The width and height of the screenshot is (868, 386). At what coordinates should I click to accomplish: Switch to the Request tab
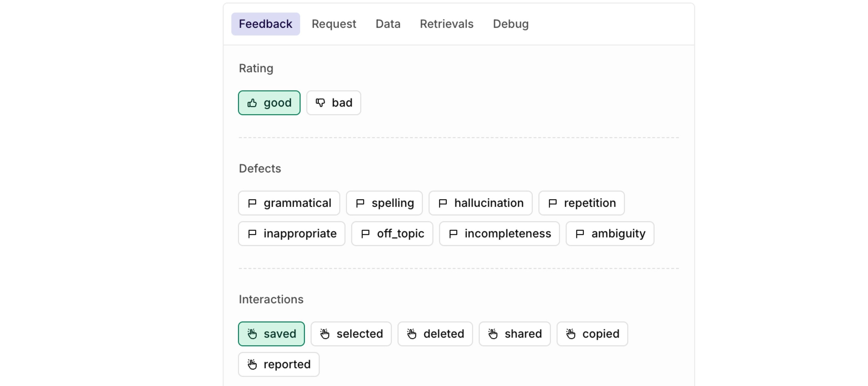point(333,24)
